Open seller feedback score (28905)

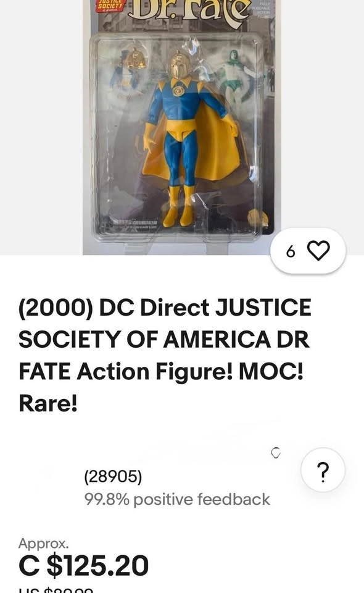pyautogui.click(x=113, y=476)
